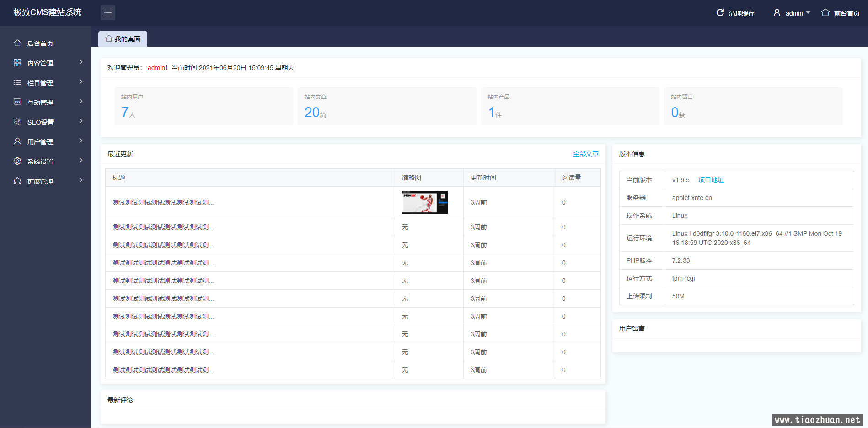Click the sidebar collapse hamburger icon
Viewport: 868px width, 428px height.
click(108, 13)
